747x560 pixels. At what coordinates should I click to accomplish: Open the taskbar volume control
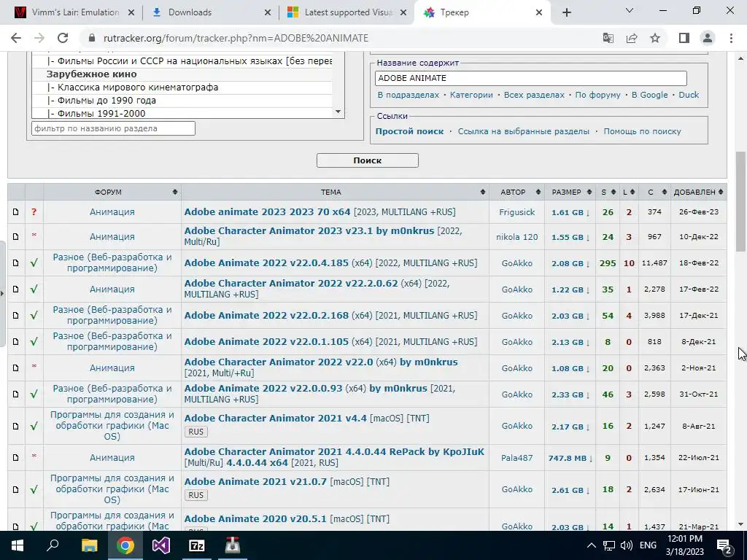[x=627, y=545]
